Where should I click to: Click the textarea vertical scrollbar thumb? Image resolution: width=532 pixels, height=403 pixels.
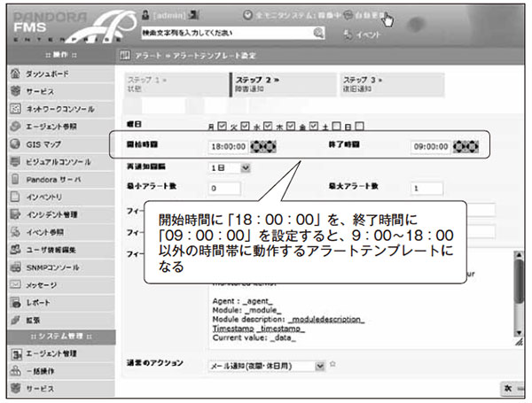click(519, 282)
